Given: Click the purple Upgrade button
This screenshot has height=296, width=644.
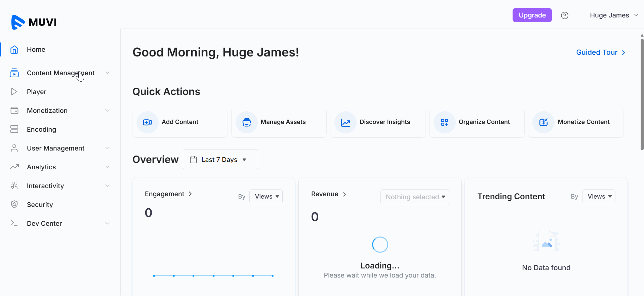Looking at the screenshot, I should click(532, 15).
